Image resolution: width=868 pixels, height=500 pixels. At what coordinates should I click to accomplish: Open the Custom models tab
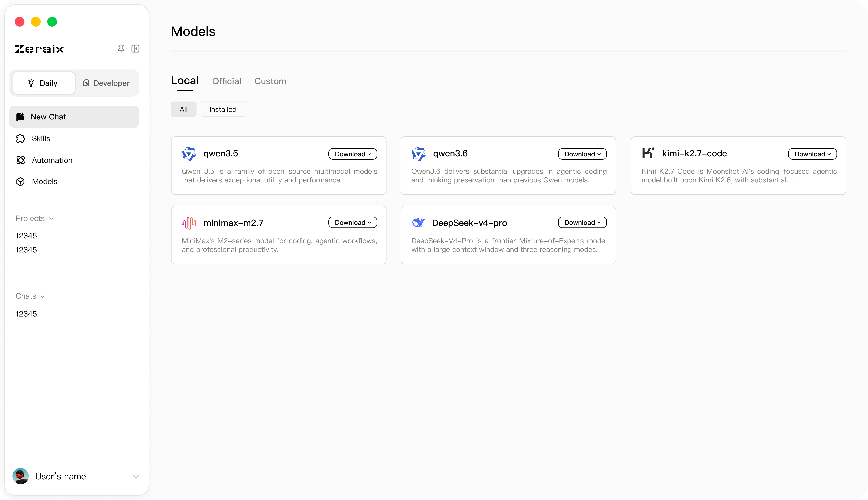270,81
